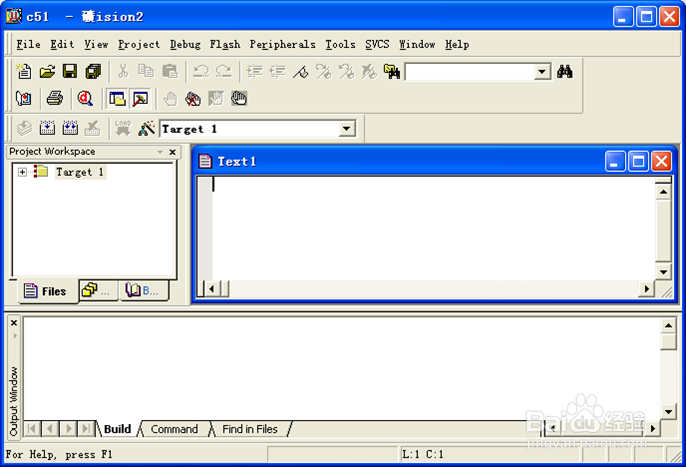Click inside the find text field
This screenshot has width=686, height=467.
470,71
